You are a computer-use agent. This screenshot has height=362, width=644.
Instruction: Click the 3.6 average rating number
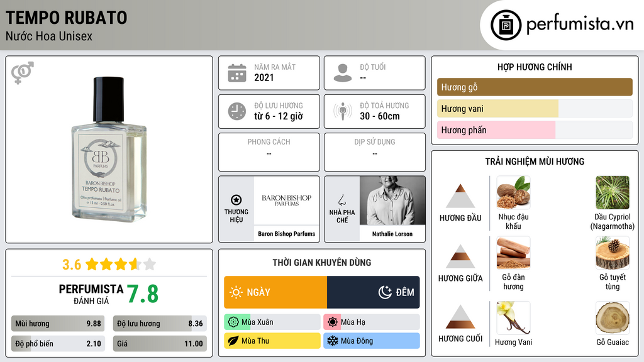(72, 265)
